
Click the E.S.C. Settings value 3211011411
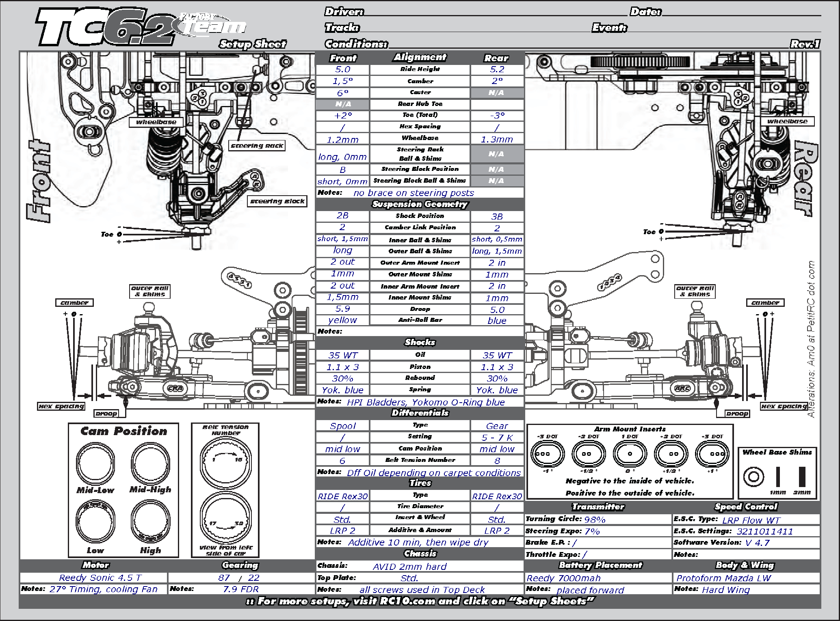point(765,531)
